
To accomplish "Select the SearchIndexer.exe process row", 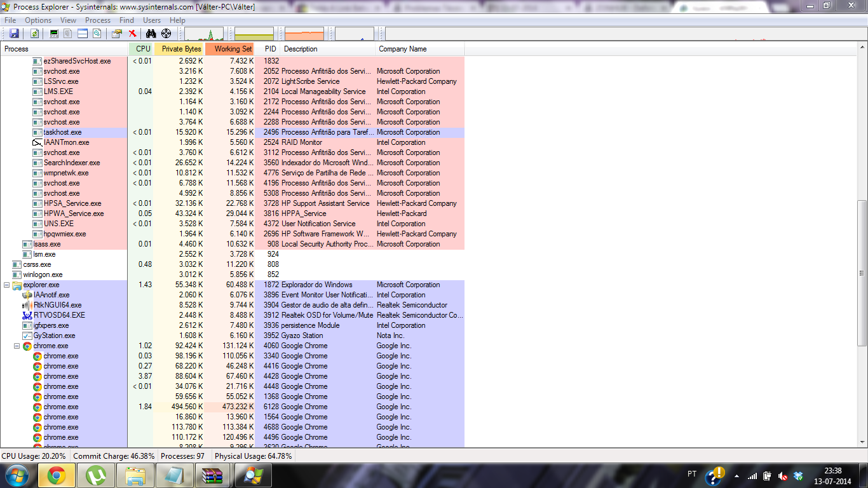I will [x=233, y=163].
